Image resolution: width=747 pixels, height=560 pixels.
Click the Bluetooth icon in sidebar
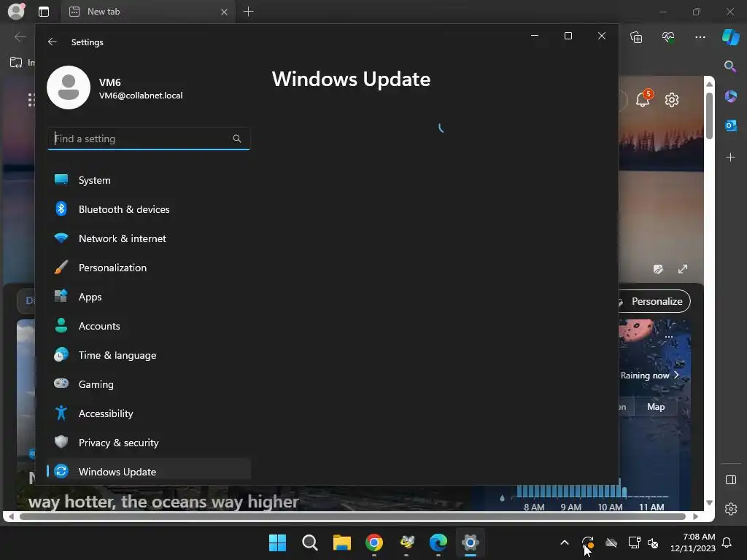click(x=61, y=209)
